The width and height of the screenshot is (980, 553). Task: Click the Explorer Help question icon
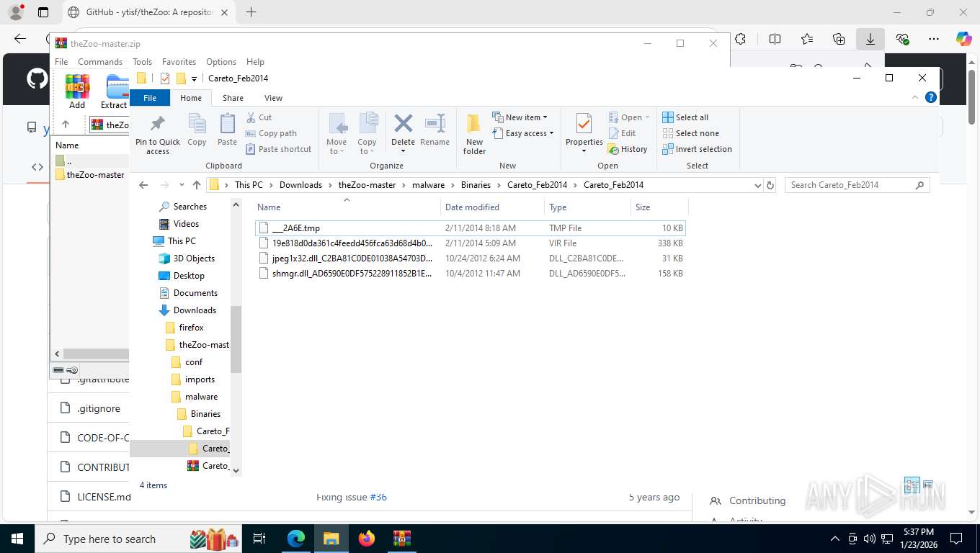point(930,97)
